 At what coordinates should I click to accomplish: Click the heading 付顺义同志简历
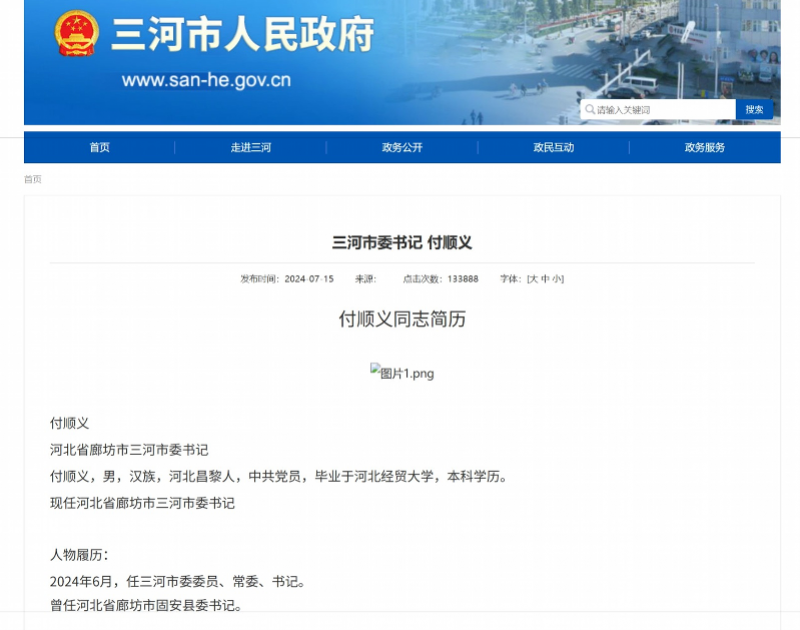point(402,319)
